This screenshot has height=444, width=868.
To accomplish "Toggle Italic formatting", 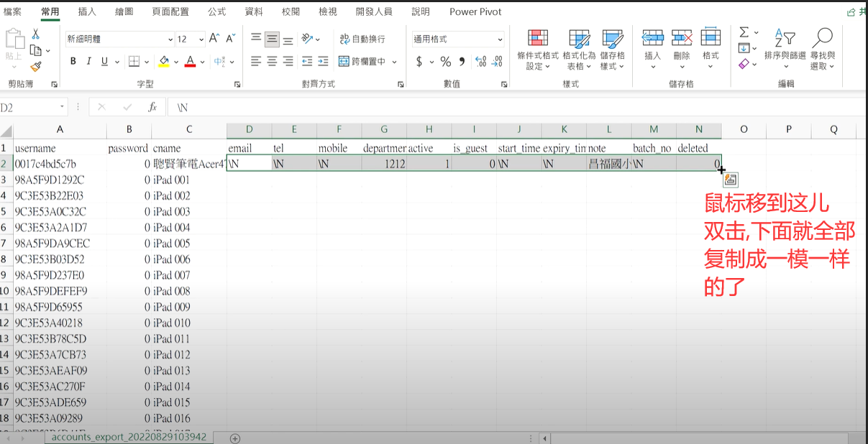I will click(x=89, y=62).
